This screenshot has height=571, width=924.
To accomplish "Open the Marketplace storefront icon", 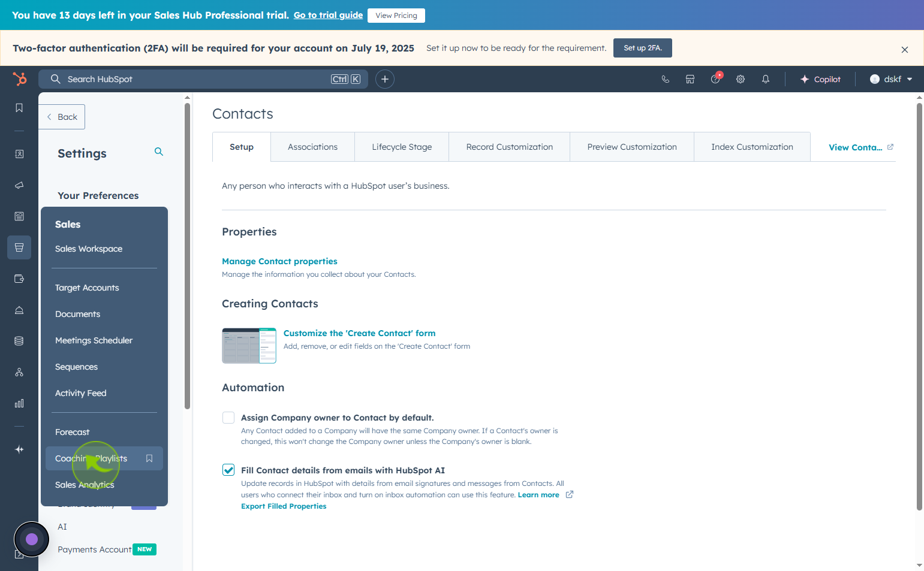I will pos(690,79).
